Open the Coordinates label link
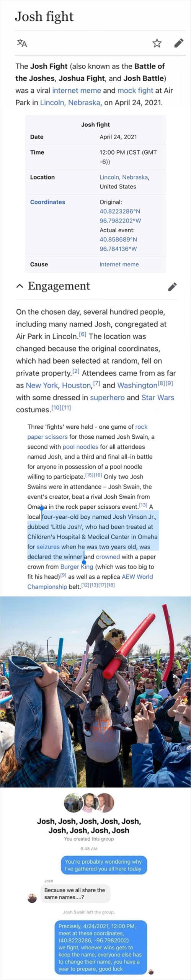Image resolution: width=191 pixels, height=980 pixels. [x=47, y=202]
